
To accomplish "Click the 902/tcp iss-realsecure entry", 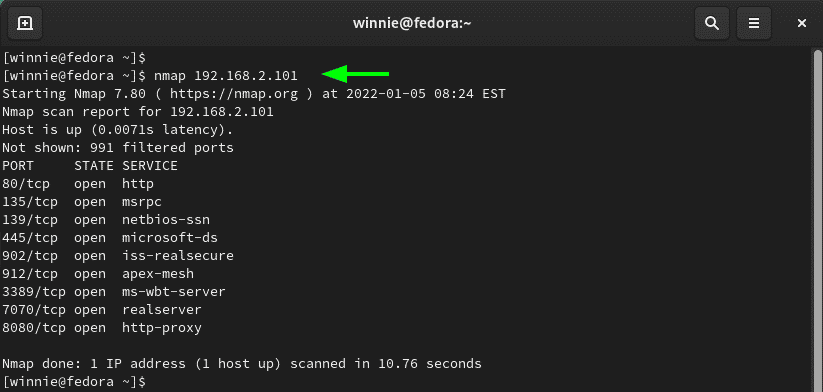I will click(118, 256).
